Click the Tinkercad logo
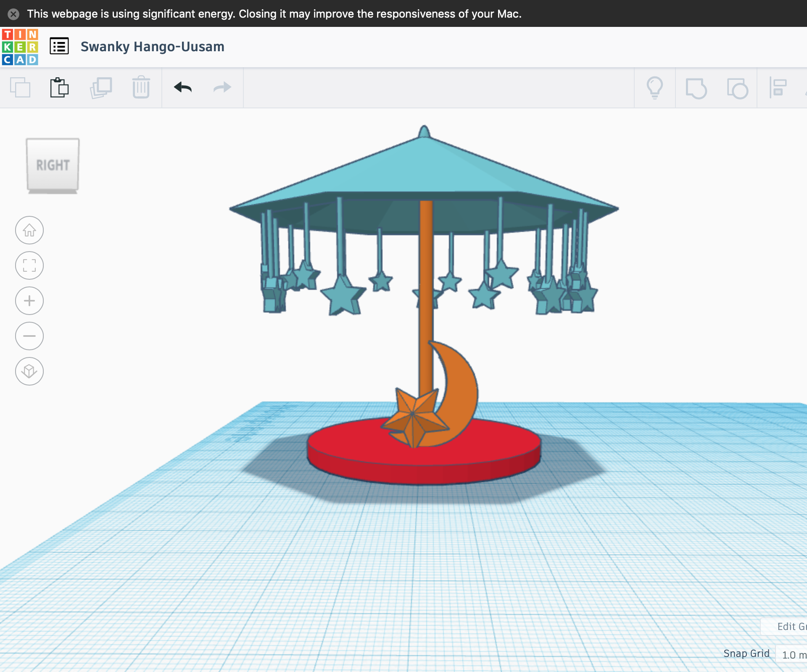Viewport: 807px width, 672px height. point(20,46)
